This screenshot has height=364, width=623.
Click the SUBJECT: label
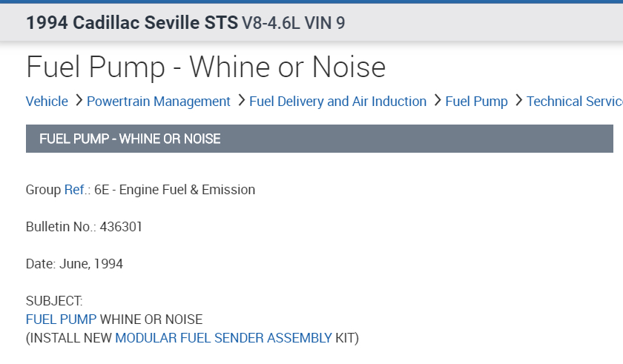(54, 301)
